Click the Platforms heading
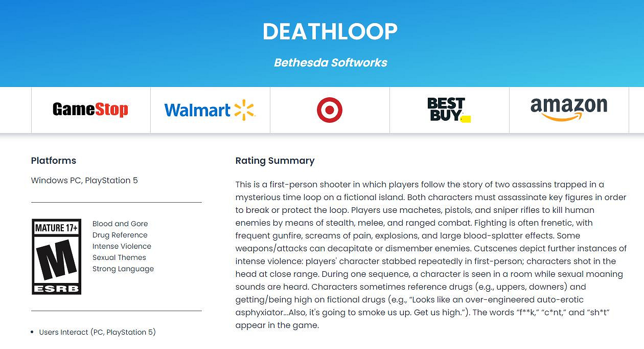The width and height of the screenshot is (644, 349). tap(54, 161)
